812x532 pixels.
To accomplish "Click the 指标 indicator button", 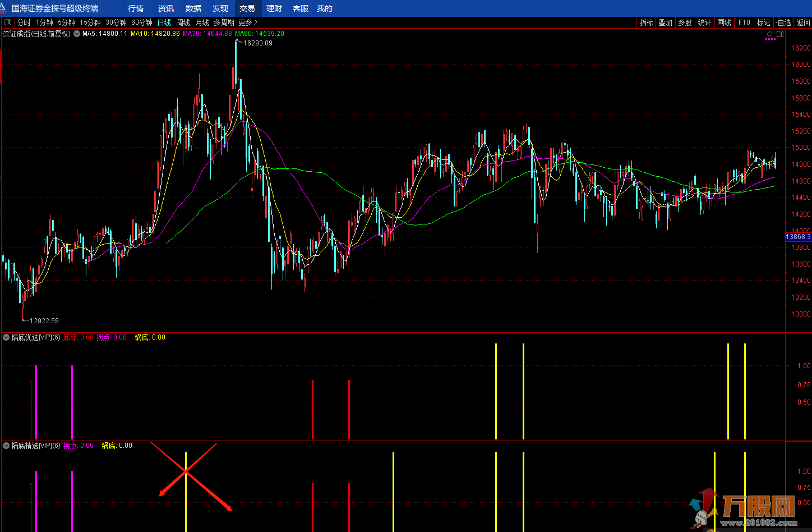I will coord(647,23).
